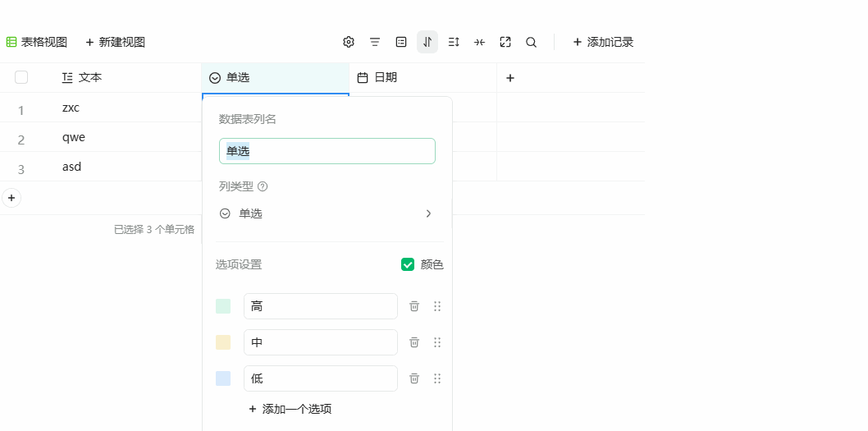Delete the 高 option with trash icon
868x431 pixels.
point(414,306)
